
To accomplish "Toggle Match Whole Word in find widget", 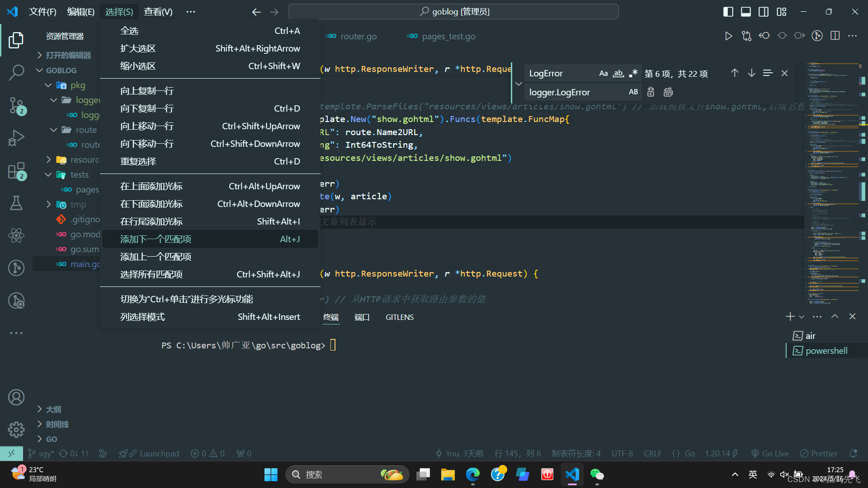I will click(618, 73).
